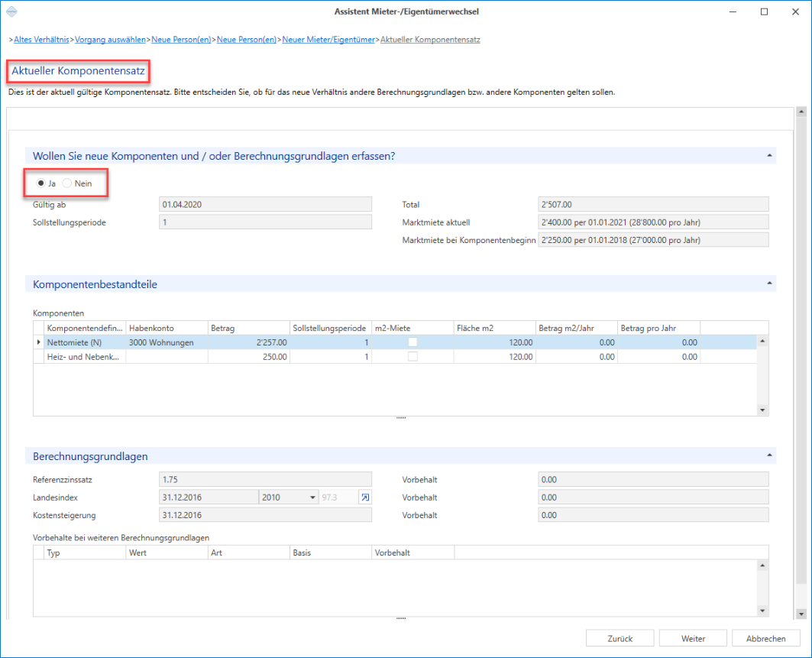Click the Sollstellungsperiode field under Gültig ab
This screenshot has width=812, height=658.
(265, 222)
